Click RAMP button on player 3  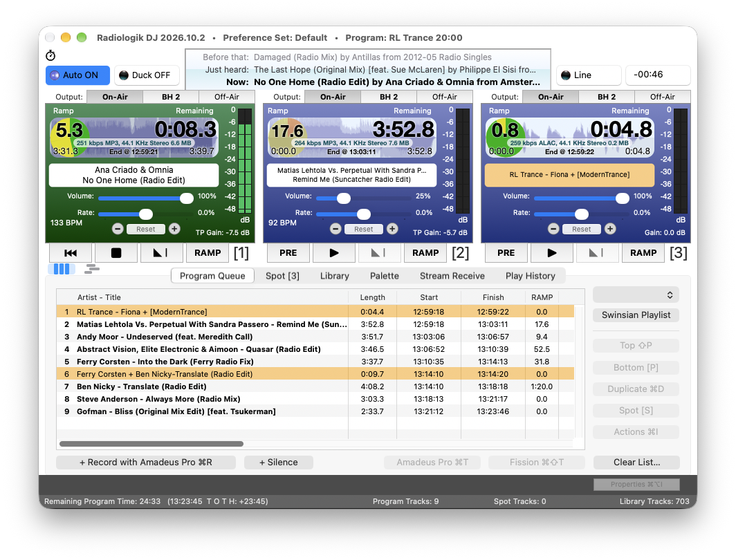point(643,253)
